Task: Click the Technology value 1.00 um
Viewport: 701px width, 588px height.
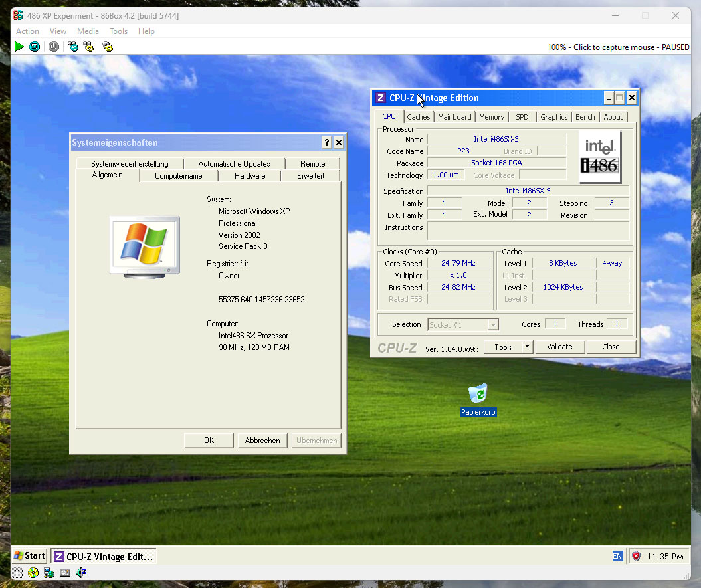Action: tap(446, 175)
